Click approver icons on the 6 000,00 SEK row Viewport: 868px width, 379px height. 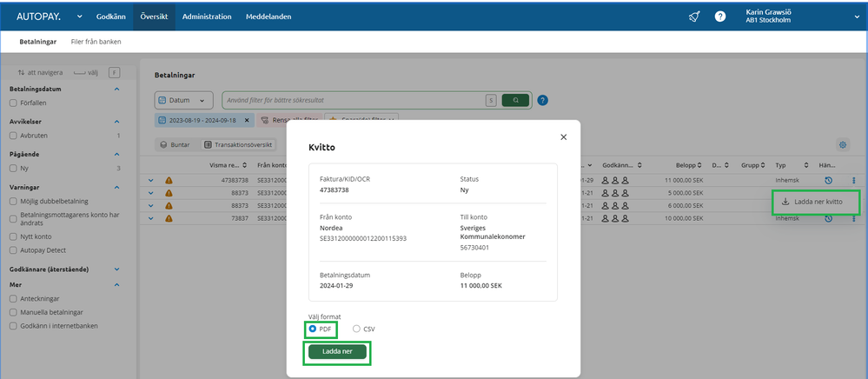pos(615,205)
